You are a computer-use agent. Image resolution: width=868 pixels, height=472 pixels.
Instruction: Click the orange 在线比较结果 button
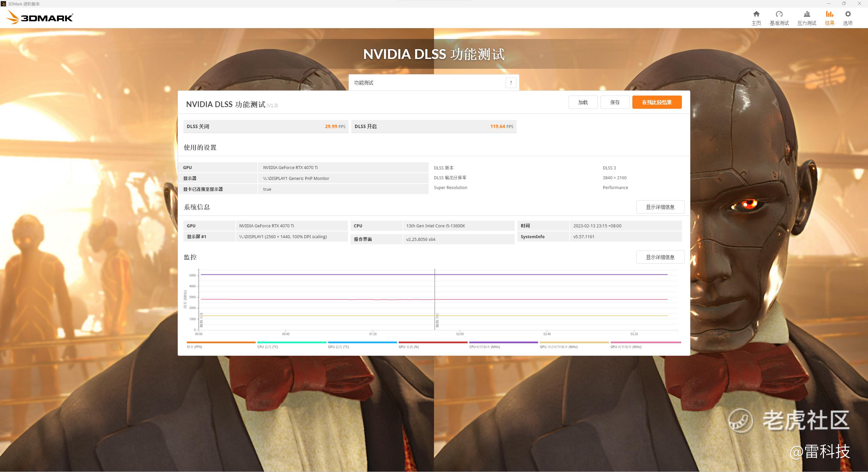click(657, 102)
